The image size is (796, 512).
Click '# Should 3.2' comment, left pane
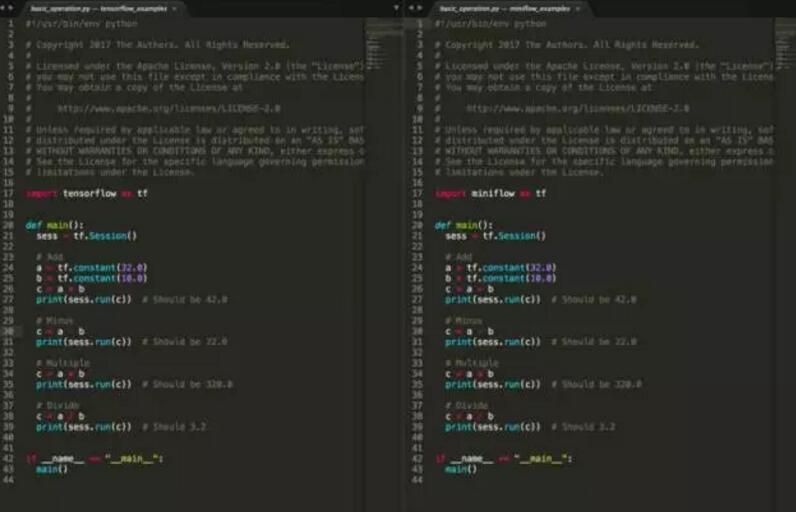(x=174, y=426)
